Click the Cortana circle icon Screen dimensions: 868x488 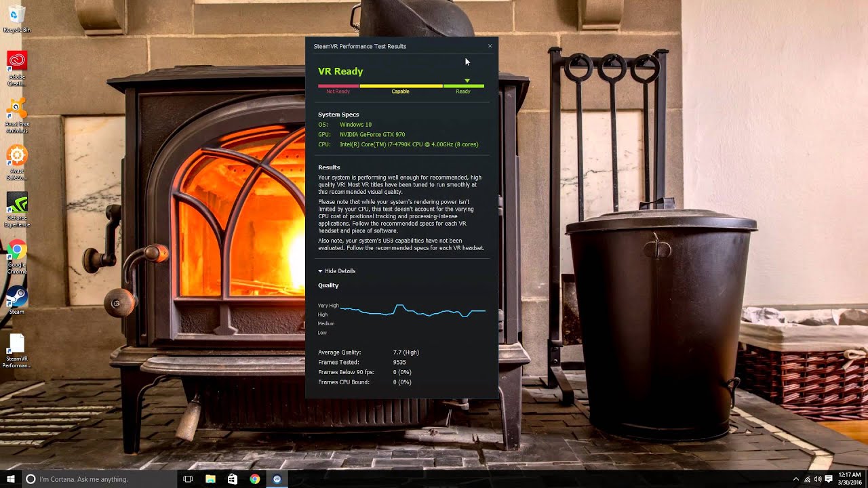point(31,479)
